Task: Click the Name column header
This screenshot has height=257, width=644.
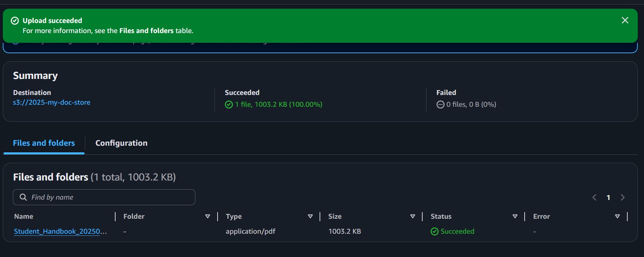Action: 24,216
